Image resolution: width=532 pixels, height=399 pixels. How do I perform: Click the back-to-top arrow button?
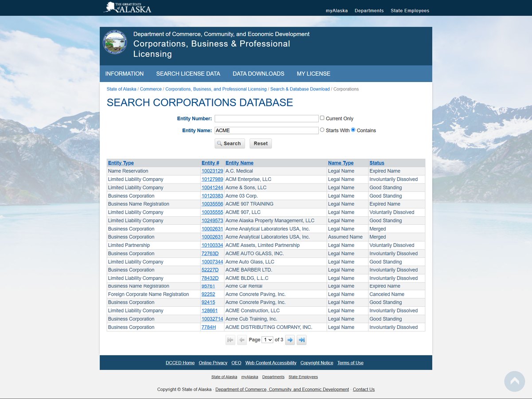coord(515,381)
